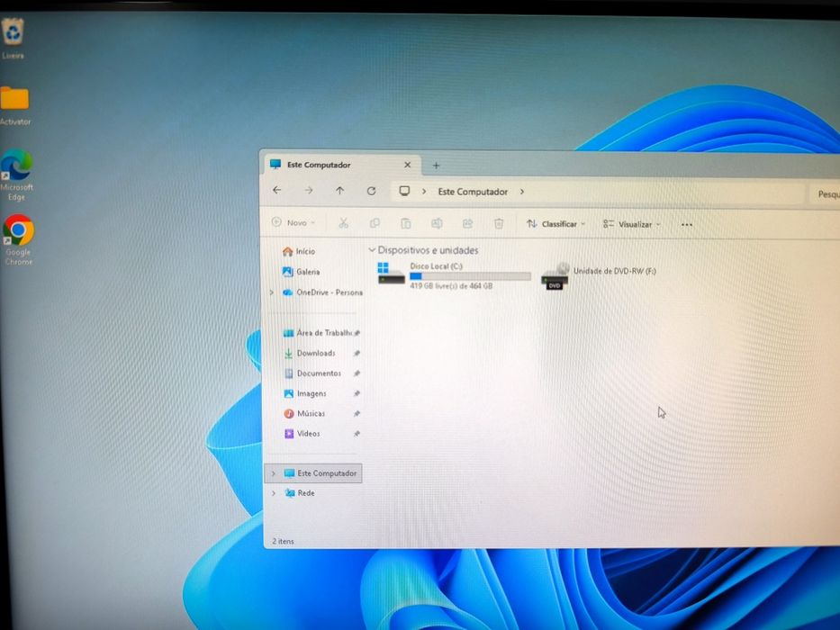Collapse the Dispositivos e unidades group
The width and height of the screenshot is (840, 630).
(372, 250)
